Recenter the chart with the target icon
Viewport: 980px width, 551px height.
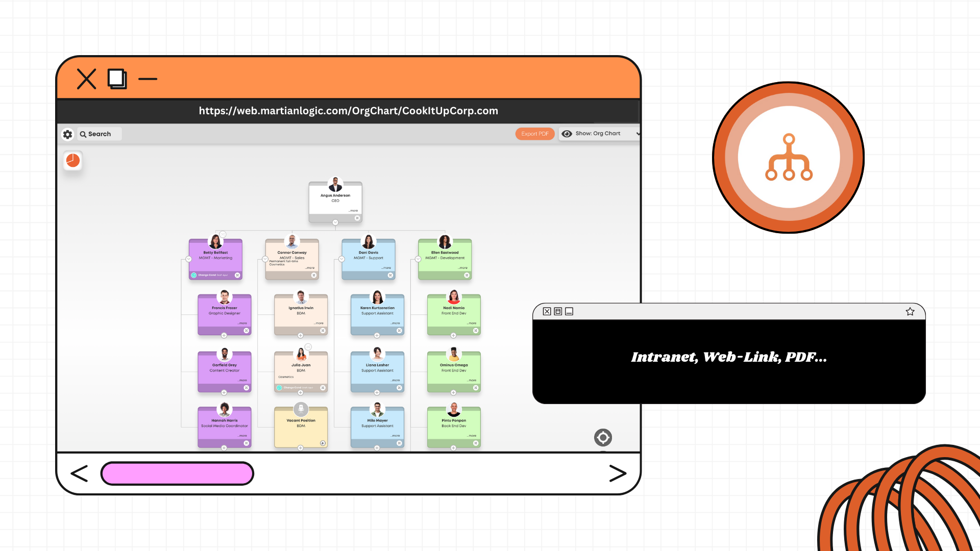click(603, 437)
